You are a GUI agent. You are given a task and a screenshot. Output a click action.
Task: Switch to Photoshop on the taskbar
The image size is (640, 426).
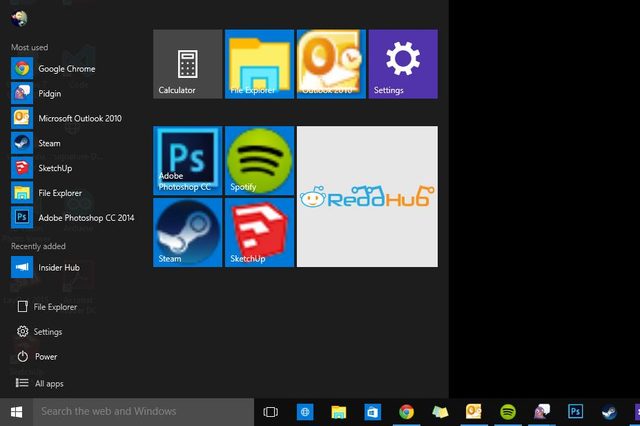coord(576,412)
